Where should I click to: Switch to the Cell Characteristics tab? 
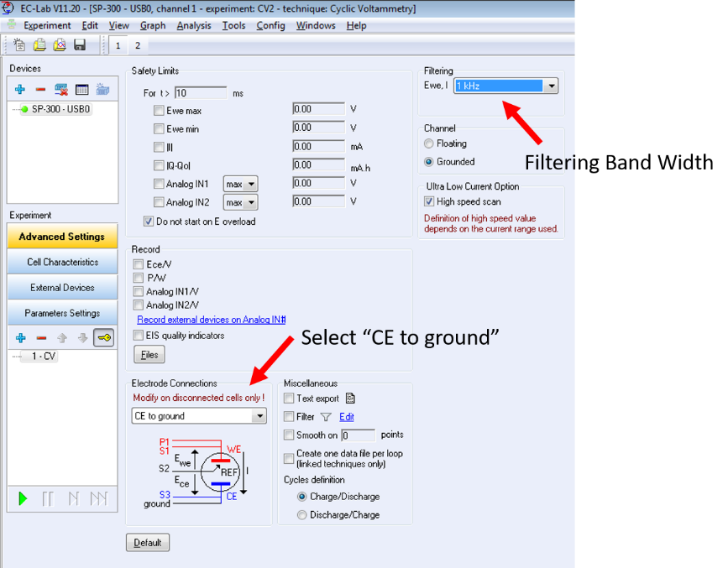(62, 263)
